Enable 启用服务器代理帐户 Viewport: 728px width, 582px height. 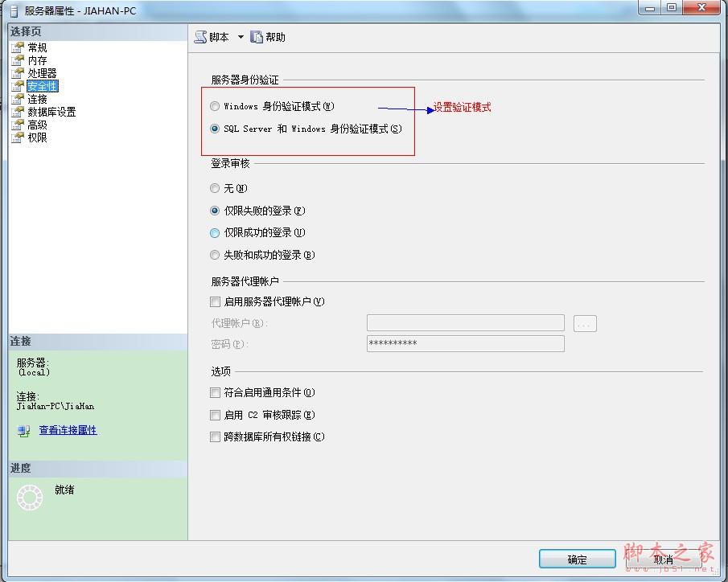point(215,301)
